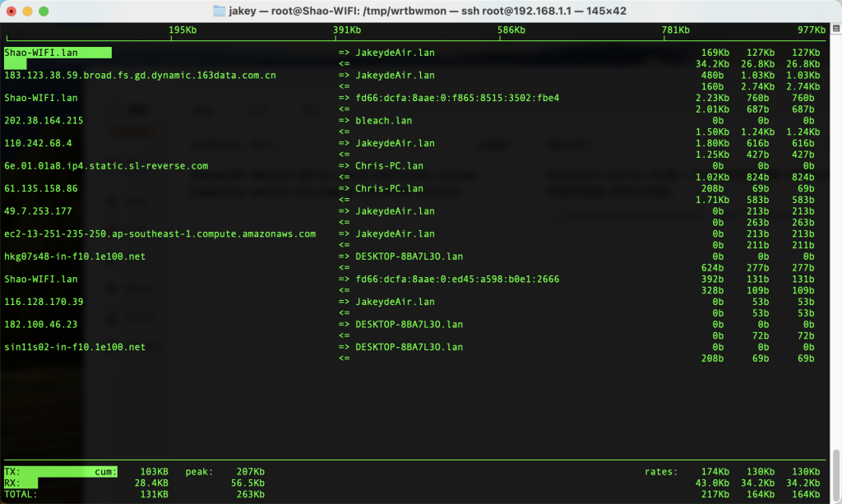Click the 6e.01.01a8.ip4.static.sl-reverse.com host entry
This screenshot has width=842, height=504.
point(106,166)
